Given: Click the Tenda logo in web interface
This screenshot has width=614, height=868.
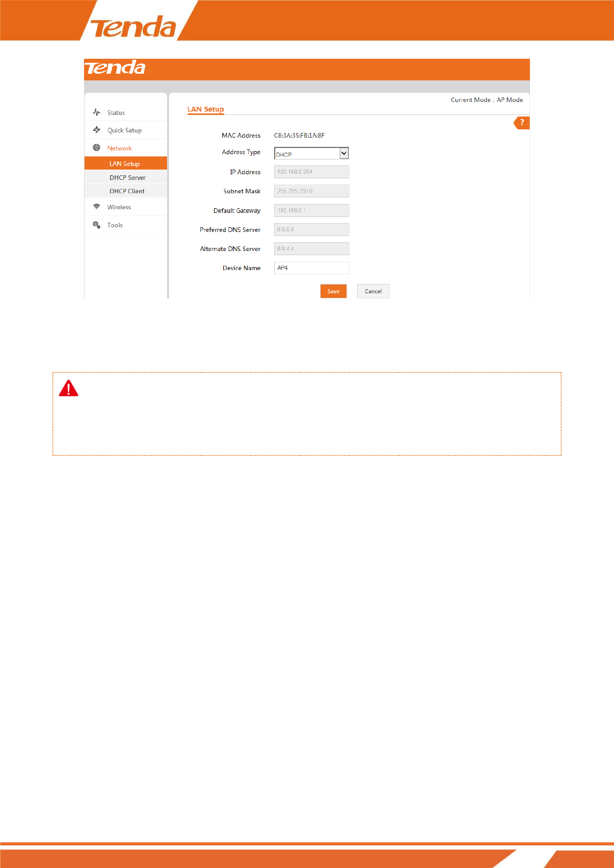Looking at the screenshot, I should click(115, 68).
